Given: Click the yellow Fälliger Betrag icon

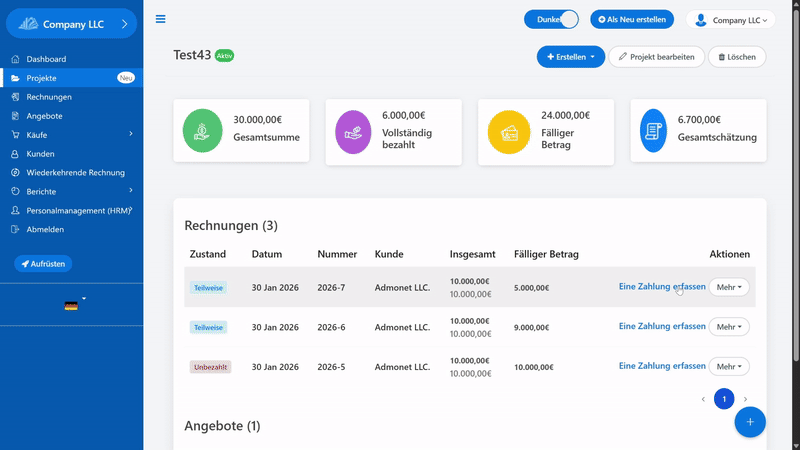Looking at the screenshot, I should pos(507,132).
